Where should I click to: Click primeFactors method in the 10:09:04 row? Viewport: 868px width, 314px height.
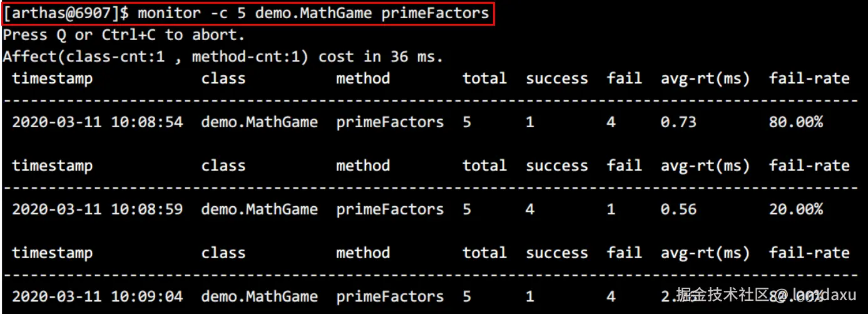[390, 296]
